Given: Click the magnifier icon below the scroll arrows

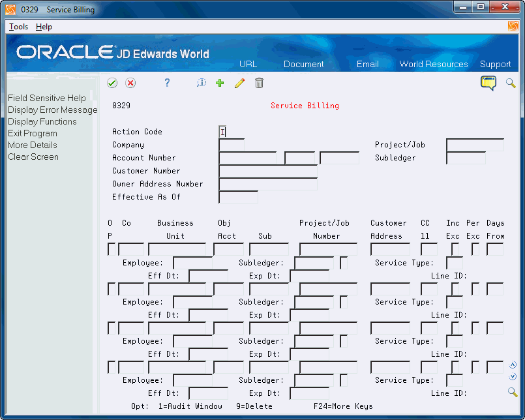Looking at the screenshot, I should click(513, 392).
